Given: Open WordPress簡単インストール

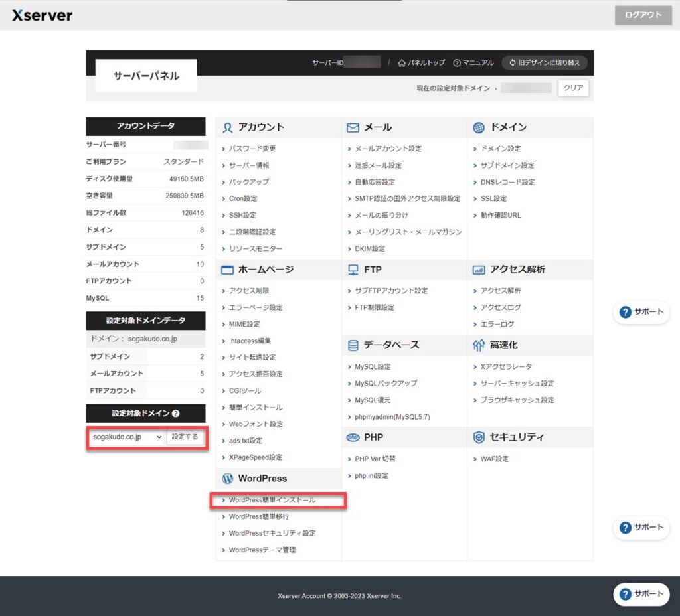Looking at the screenshot, I should 272,501.
